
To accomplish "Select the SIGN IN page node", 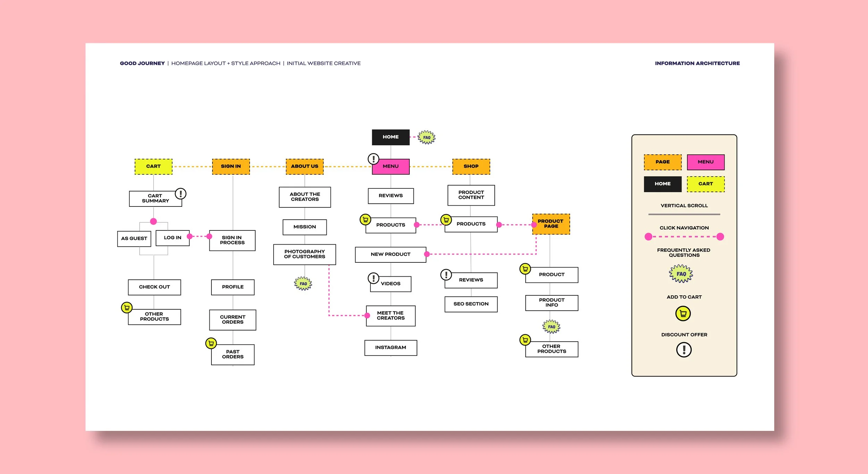I will pos(231,166).
